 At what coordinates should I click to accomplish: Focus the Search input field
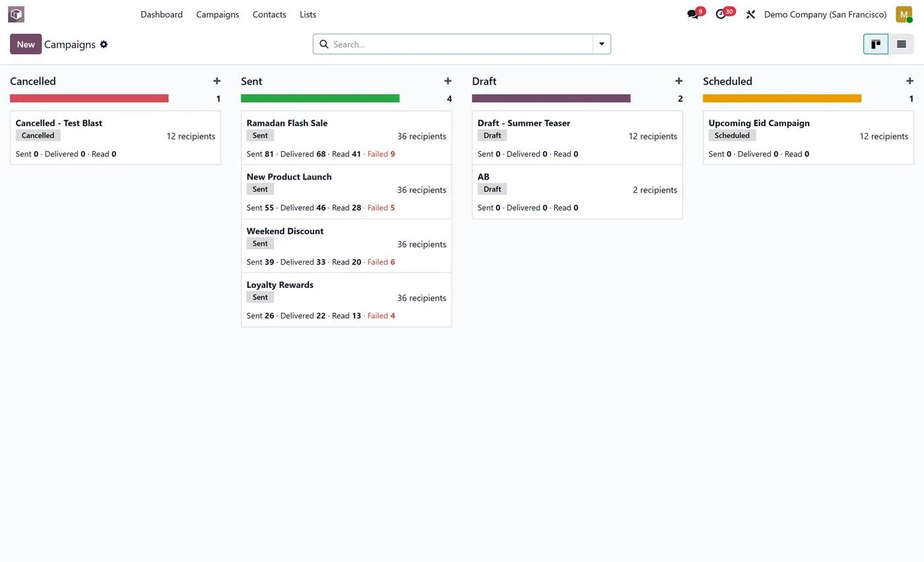tap(462, 44)
